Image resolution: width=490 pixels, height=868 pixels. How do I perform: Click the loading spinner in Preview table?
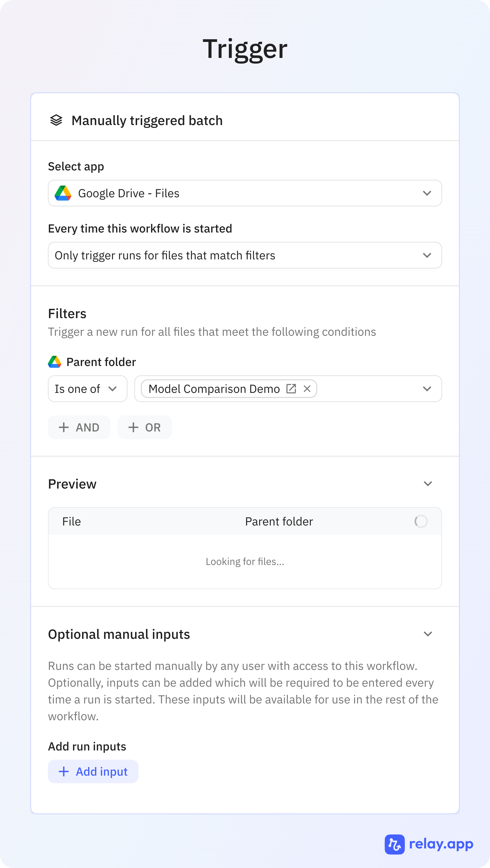tap(421, 521)
